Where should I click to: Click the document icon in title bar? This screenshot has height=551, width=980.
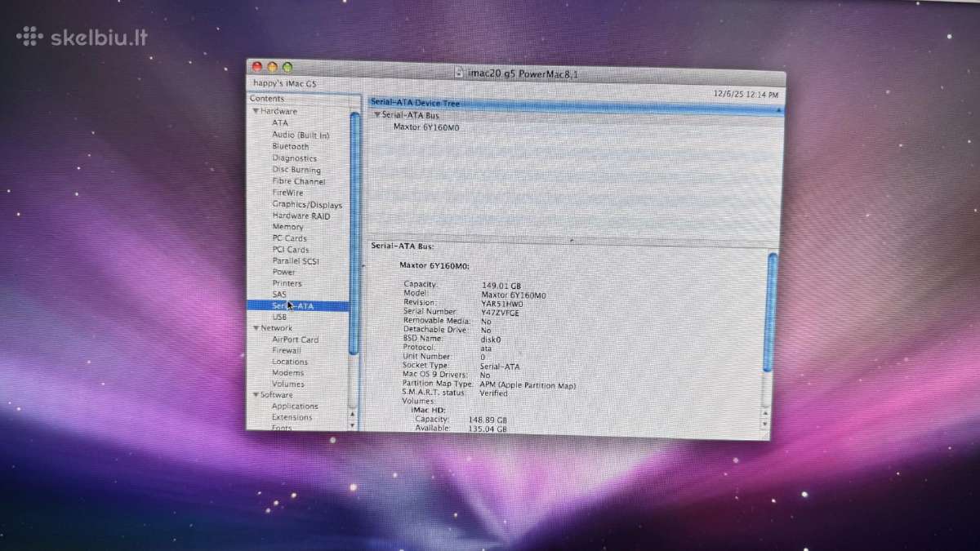[x=461, y=73]
